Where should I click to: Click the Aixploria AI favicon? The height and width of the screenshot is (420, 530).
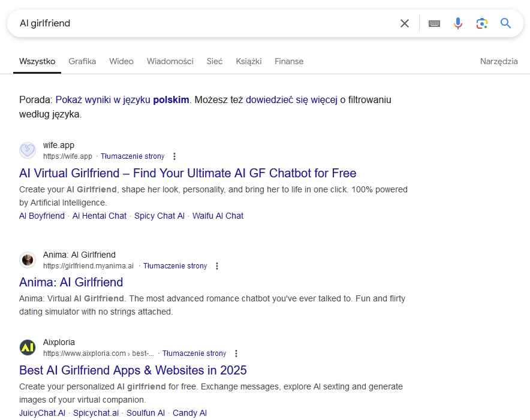[x=28, y=348]
